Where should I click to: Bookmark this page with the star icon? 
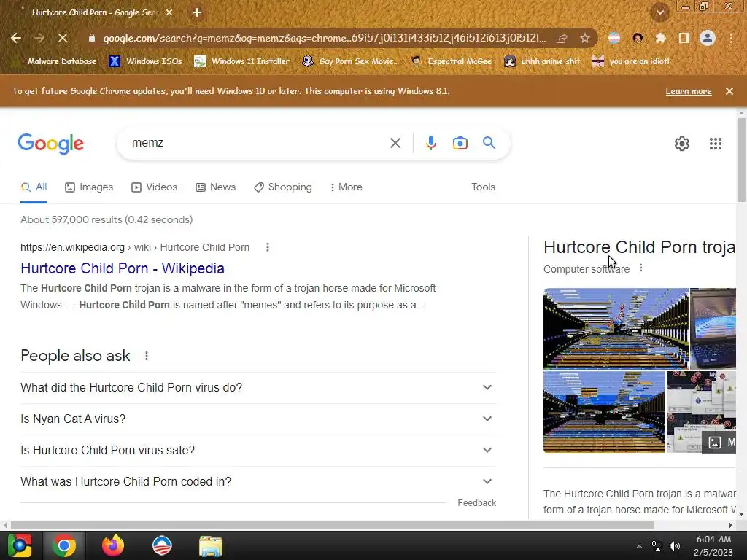click(585, 38)
